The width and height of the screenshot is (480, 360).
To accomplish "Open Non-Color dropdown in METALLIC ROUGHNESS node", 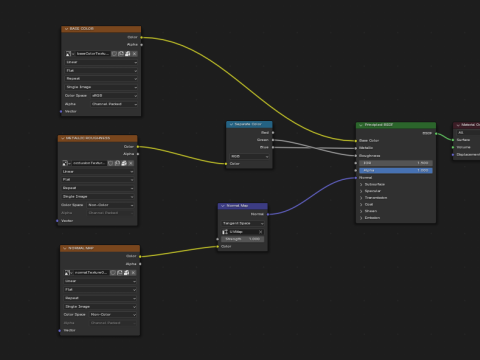I will pyautogui.click(x=111, y=205).
